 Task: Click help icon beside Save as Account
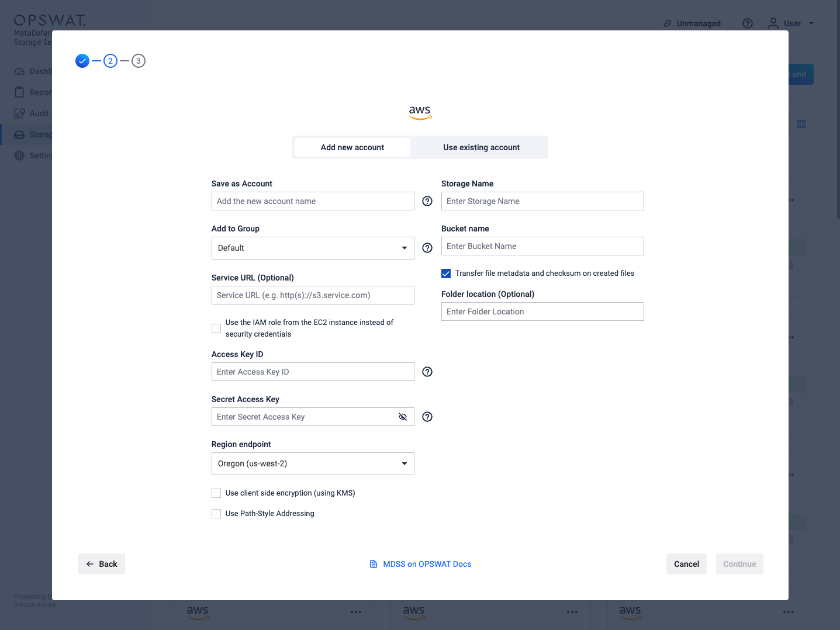coord(427,201)
